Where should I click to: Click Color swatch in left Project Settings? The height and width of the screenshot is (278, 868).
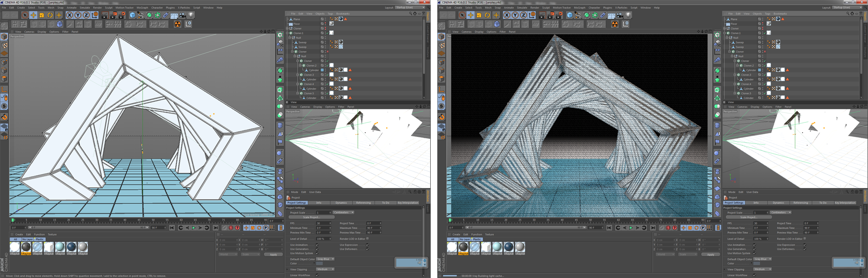click(x=319, y=264)
